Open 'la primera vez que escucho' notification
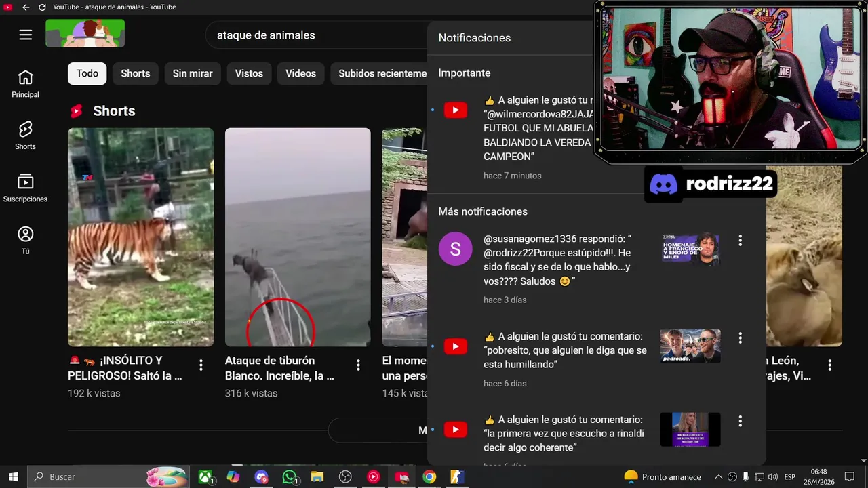 [x=564, y=434]
